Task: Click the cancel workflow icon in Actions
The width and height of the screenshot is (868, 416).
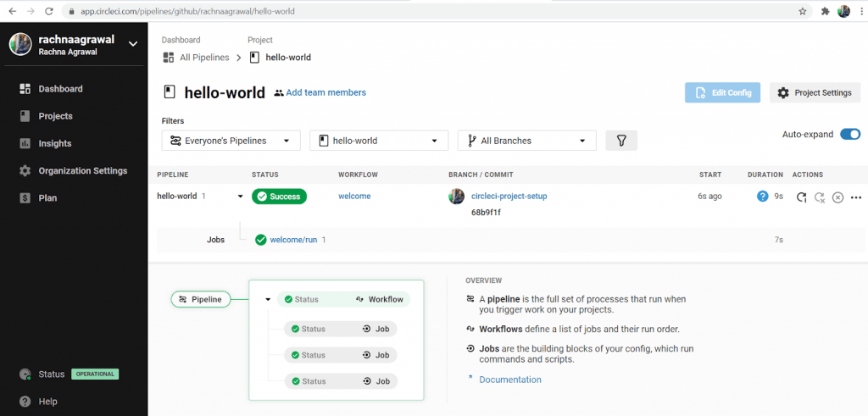Action: point(837,197)
